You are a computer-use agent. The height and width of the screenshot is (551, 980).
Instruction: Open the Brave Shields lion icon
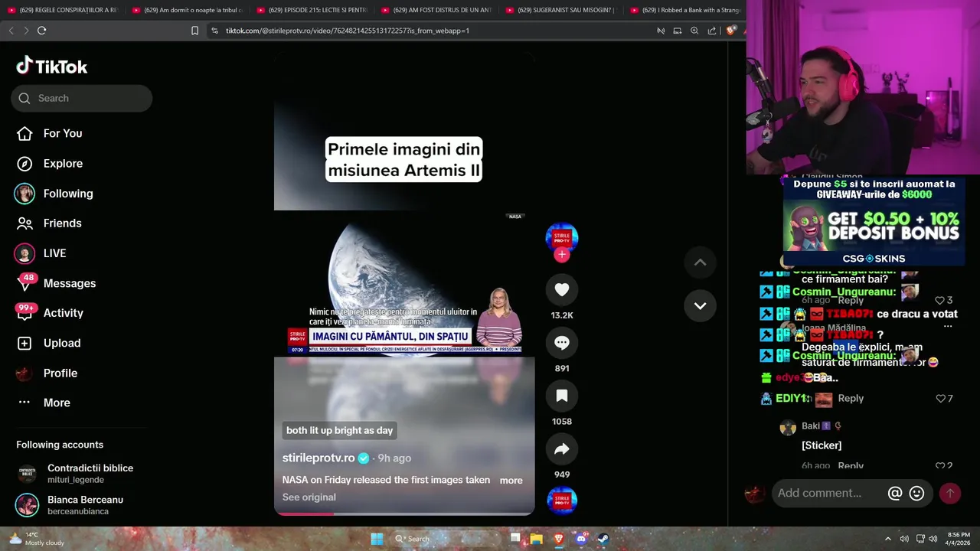(x=730, y=31)
